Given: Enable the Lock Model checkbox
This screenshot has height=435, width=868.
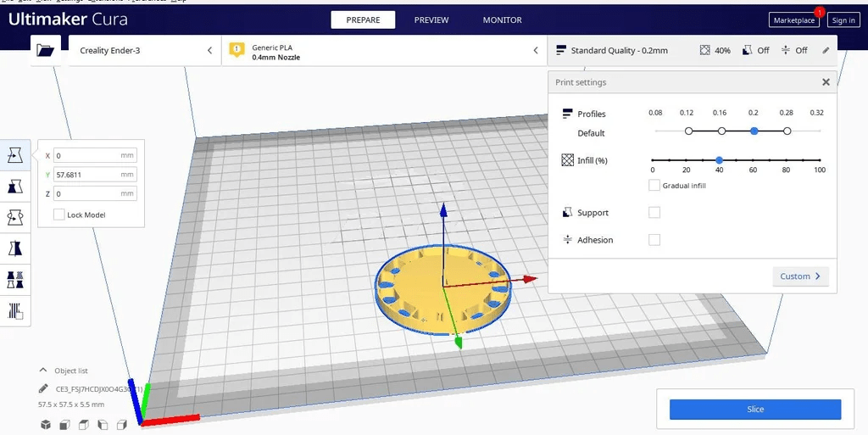Looking at the screenshot, I should [x=58, y=215].
